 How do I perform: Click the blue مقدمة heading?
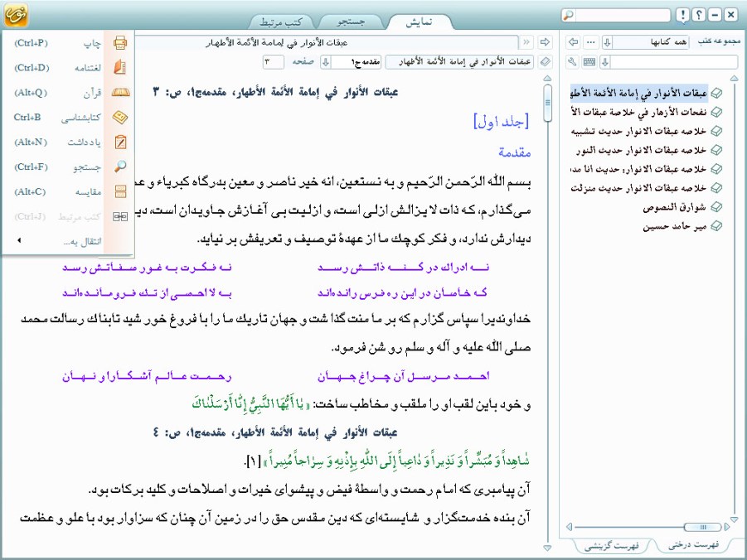515,152
